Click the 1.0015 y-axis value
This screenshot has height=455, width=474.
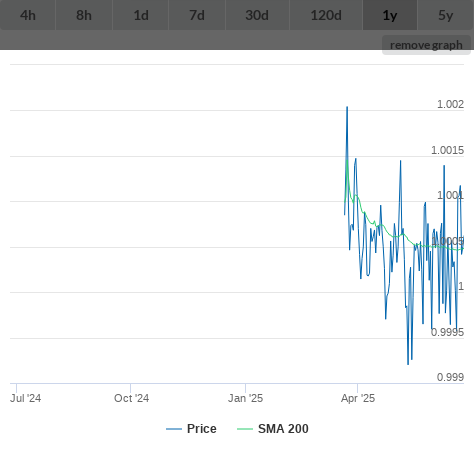(447, 150)
